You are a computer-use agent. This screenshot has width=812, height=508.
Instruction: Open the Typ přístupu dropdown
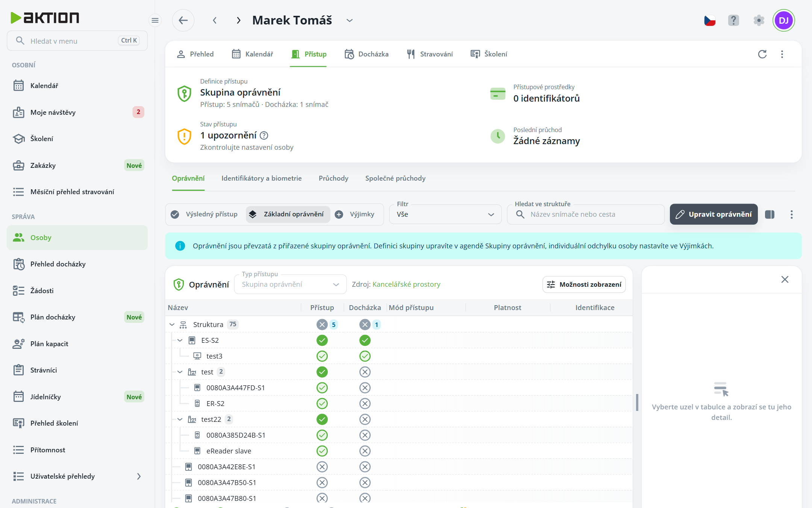pos(290,284)
